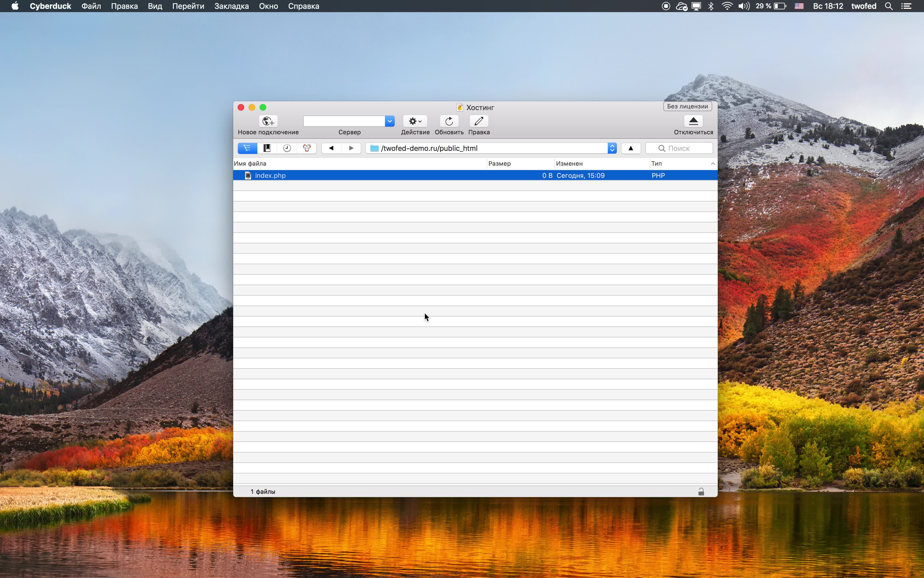The image size is (924, 578).
Task: Open Notification Center list icon
Action: tap(906, 6)
